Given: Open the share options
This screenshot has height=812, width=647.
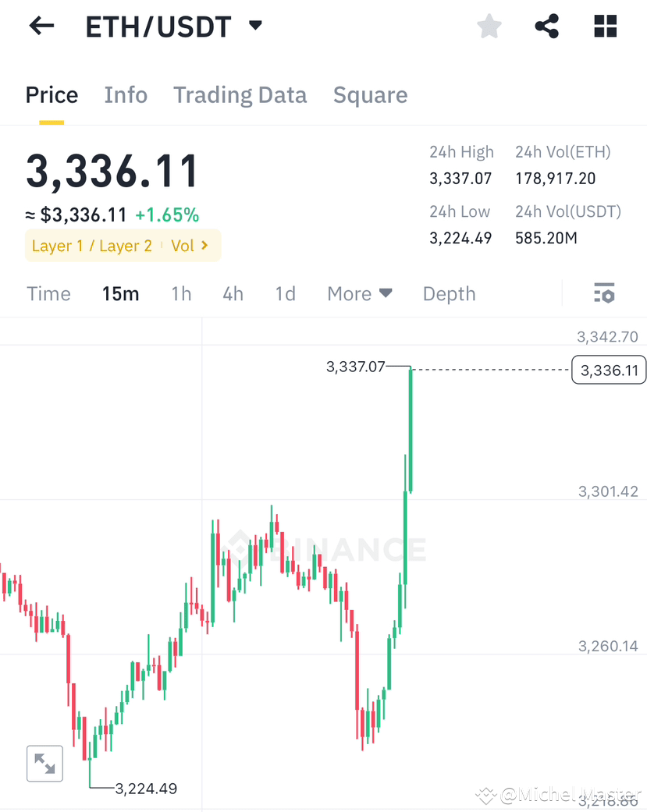Looking at the screenshot, I should pos(546,26).
